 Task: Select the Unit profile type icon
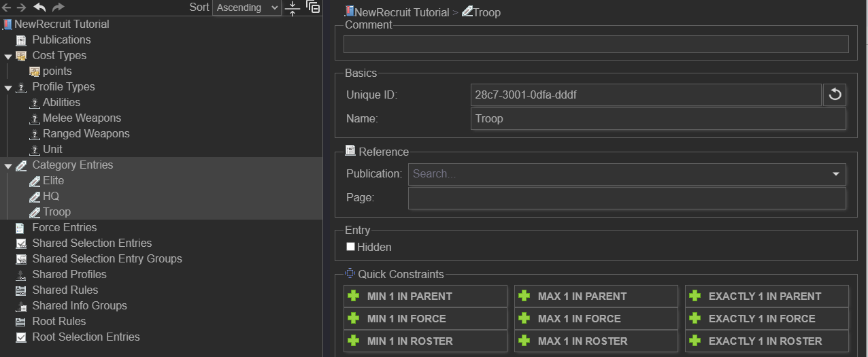coord(35,150)
